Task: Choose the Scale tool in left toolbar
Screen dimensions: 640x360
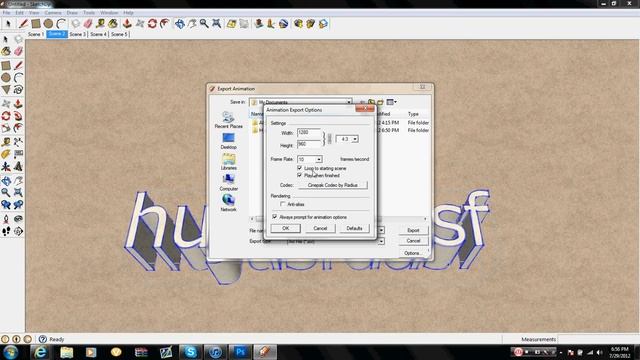Action: (6, 128)
